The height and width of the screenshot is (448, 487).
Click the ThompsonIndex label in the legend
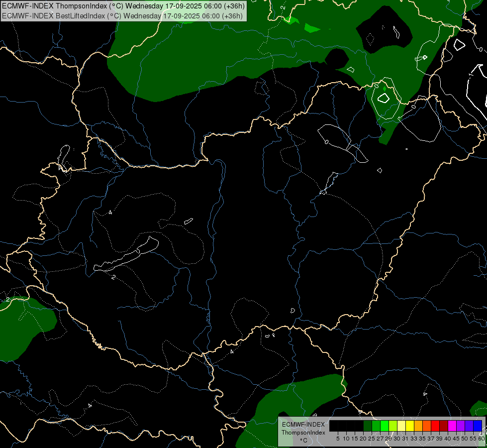point(303,433)
